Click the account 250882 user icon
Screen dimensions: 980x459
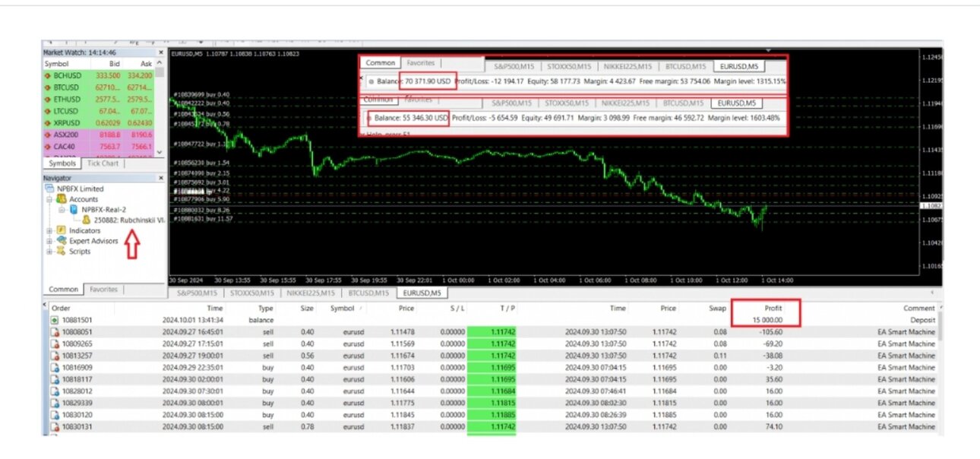pyautogui.click(x=87, y=220)
